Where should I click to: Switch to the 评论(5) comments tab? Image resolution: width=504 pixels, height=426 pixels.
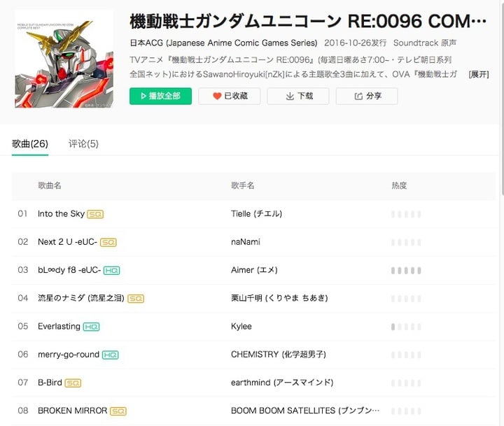coord(83,143)
